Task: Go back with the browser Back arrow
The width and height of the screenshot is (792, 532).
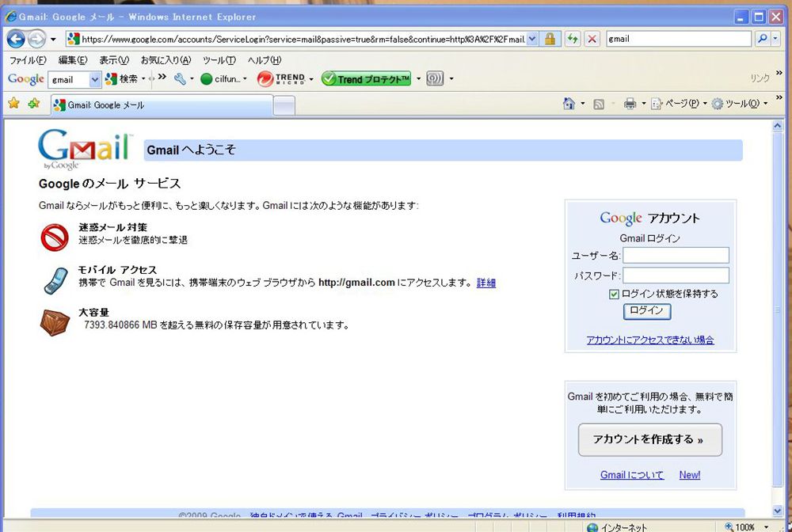Action: pyautogui.click(x=16, y=39)
